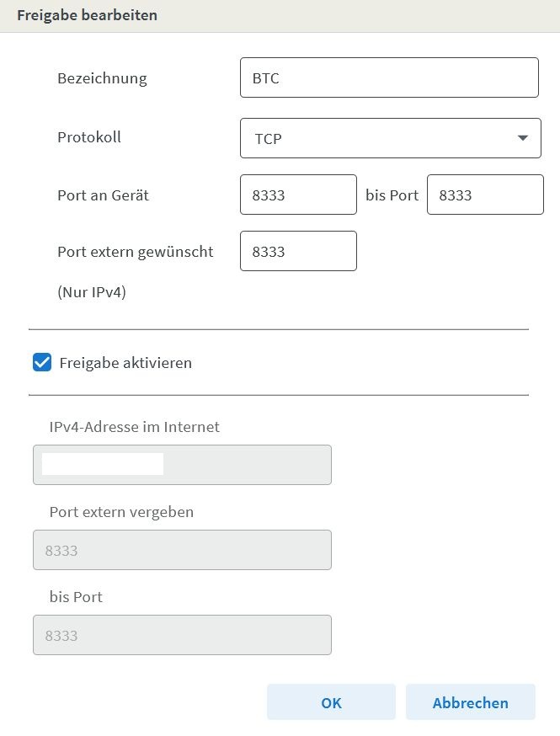Click the Protokoll label
The width and height of the screenshot is (560, 736).
[x=89, y=136]
